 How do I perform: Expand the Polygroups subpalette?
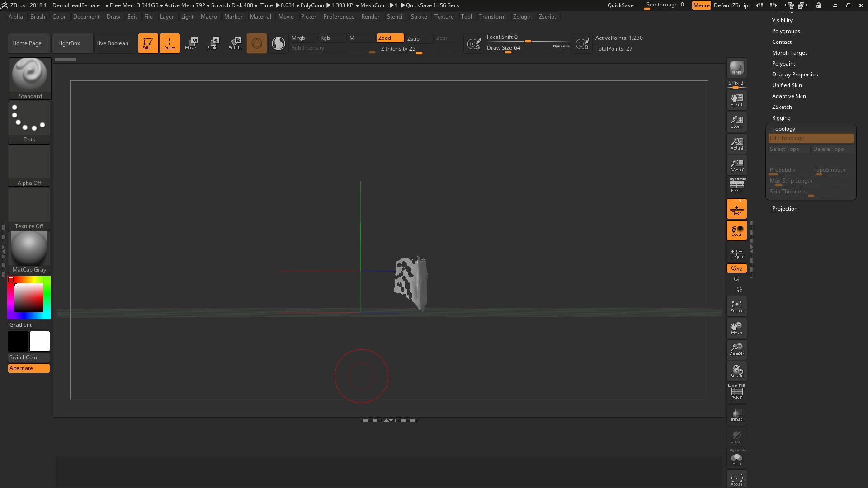click(786, 31)
